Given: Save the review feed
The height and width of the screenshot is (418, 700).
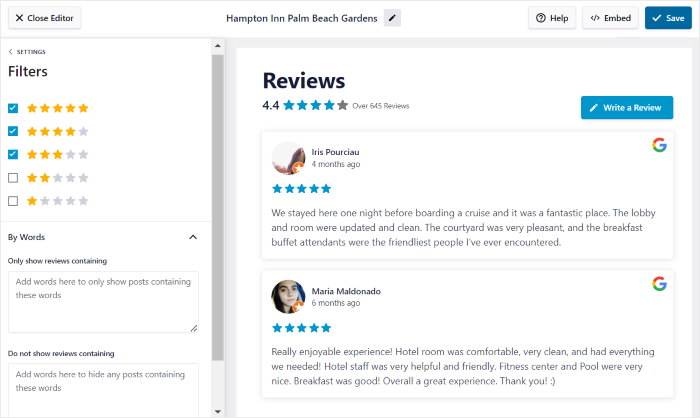Looking at the screenshot, I should [666, 18].
